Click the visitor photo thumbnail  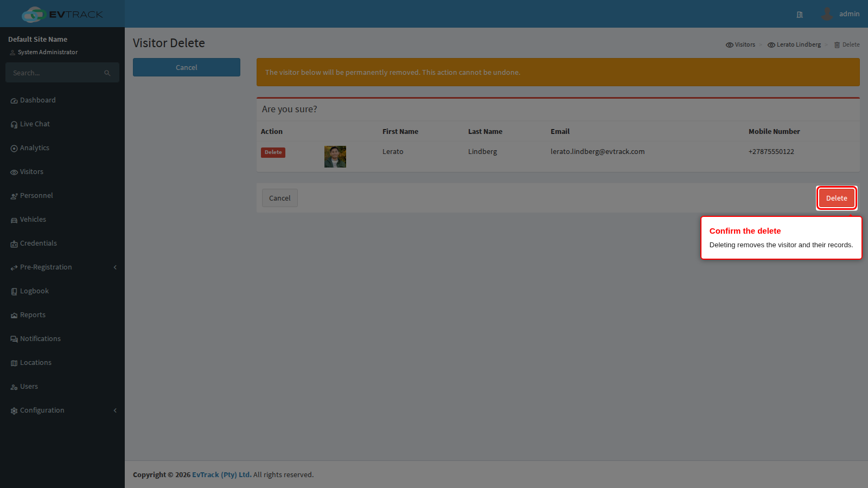(x=335, y=157)
